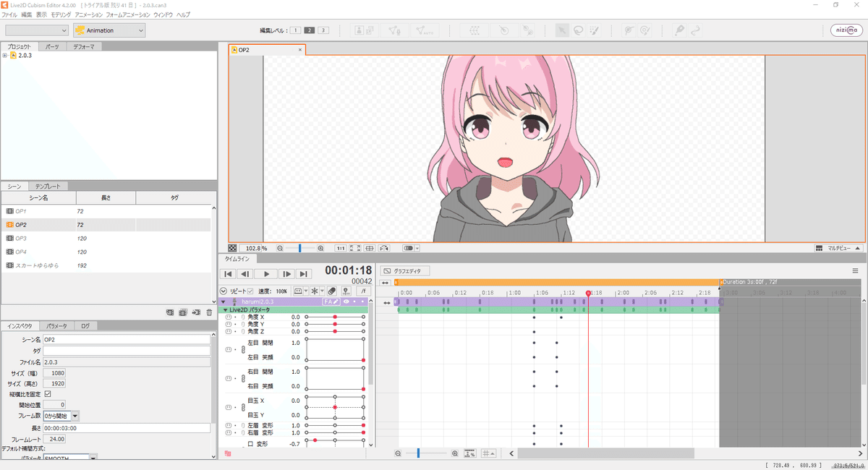Image resolution: width=868 pixels, height=470 pixels.
Task: Jump to the last frame
Action: click(x=305, y=274)
